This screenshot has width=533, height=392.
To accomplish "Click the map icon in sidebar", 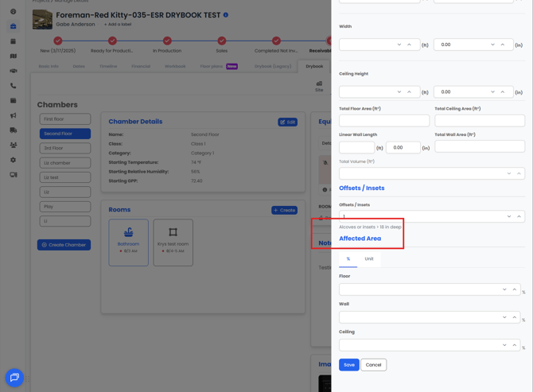I will click(x=14, y=56).
